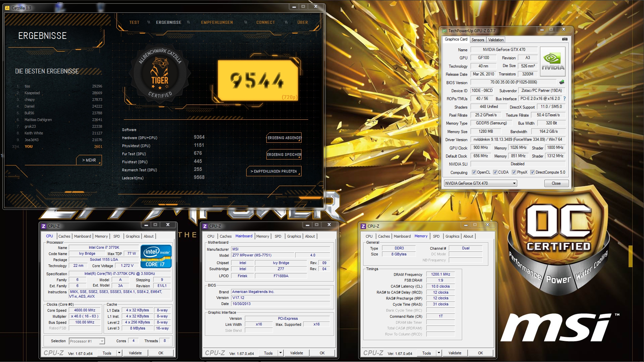The width and height of the screenshot is (644, 362).
Task: Click BIOS Date '10/30/2013' field
Action: pyautogui.click(x=281, y=304)
